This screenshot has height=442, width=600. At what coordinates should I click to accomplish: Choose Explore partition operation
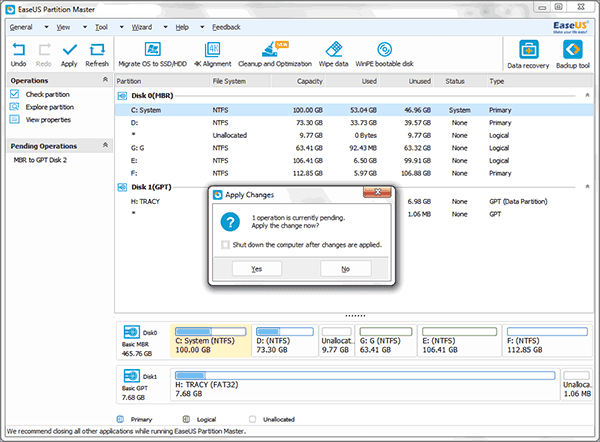pyautogui.click(x=50, y=107)
